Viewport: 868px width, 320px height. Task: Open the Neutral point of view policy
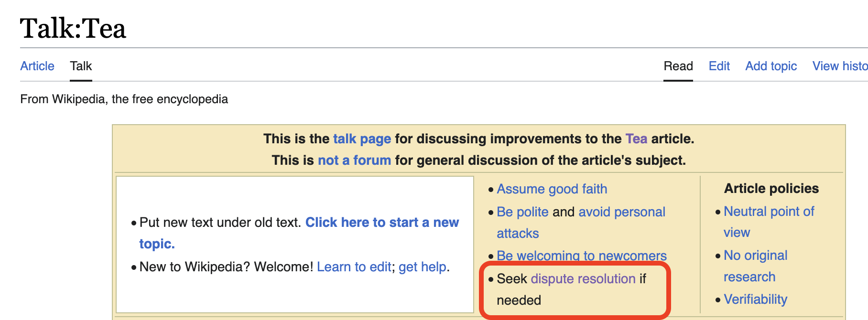[769, 211]
